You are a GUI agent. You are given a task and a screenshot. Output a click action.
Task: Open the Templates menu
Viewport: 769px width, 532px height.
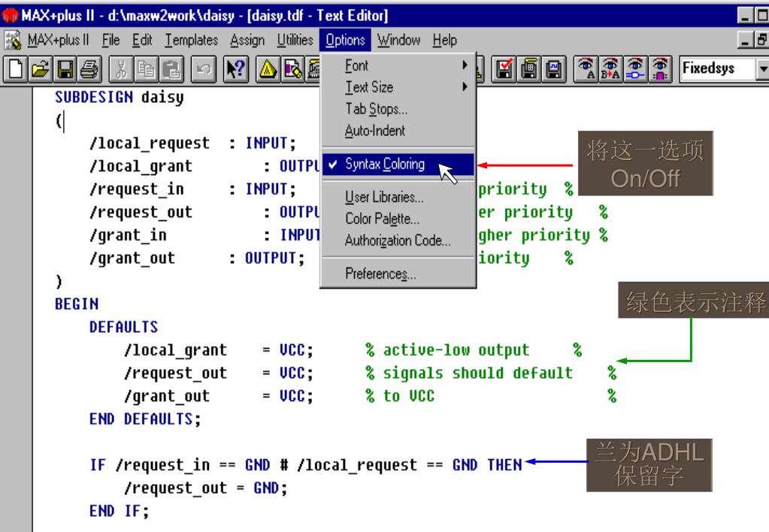(191, 41)
